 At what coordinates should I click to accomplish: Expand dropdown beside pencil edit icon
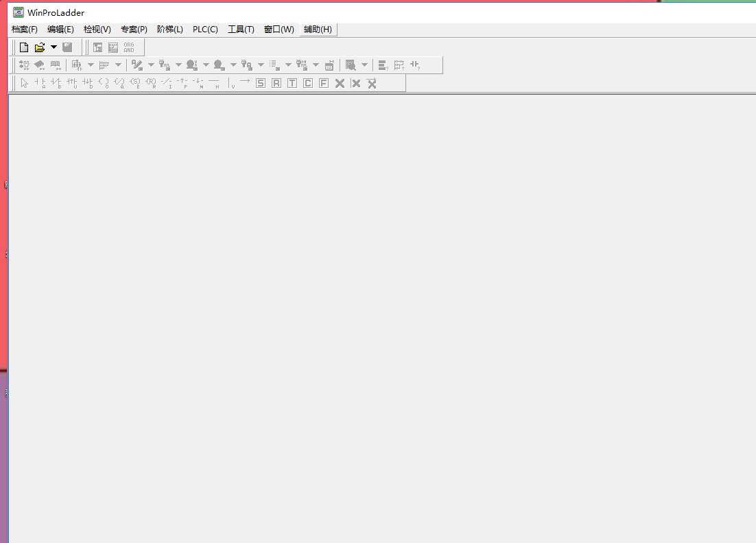(x=151, y=65)
